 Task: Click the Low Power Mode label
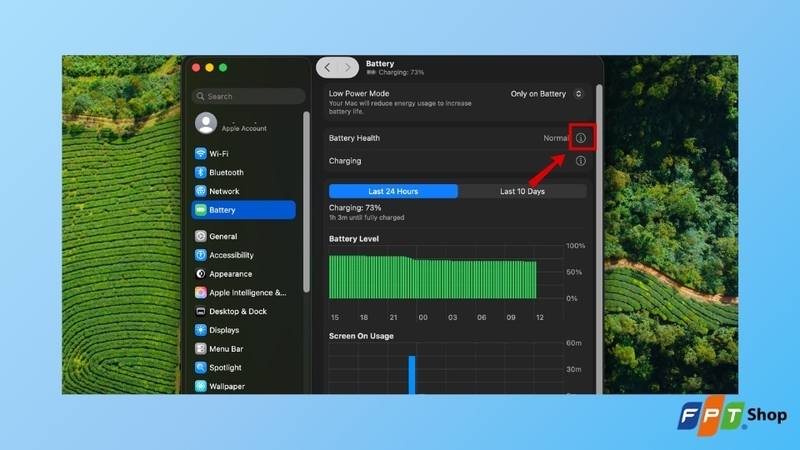pyautogui.click(x=359, y=93)
